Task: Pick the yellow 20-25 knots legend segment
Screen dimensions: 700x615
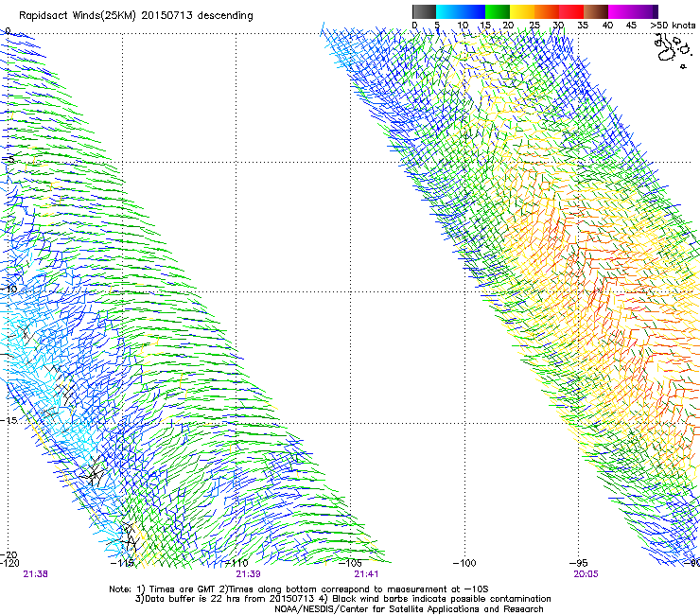Action: pyautogui.click(x=522, y=11)
